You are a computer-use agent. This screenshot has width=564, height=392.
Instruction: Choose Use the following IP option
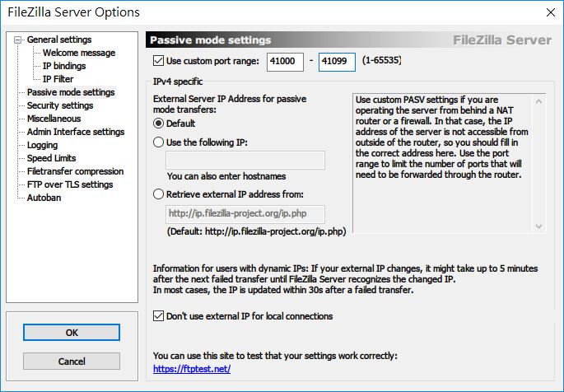tap(159, 142)
